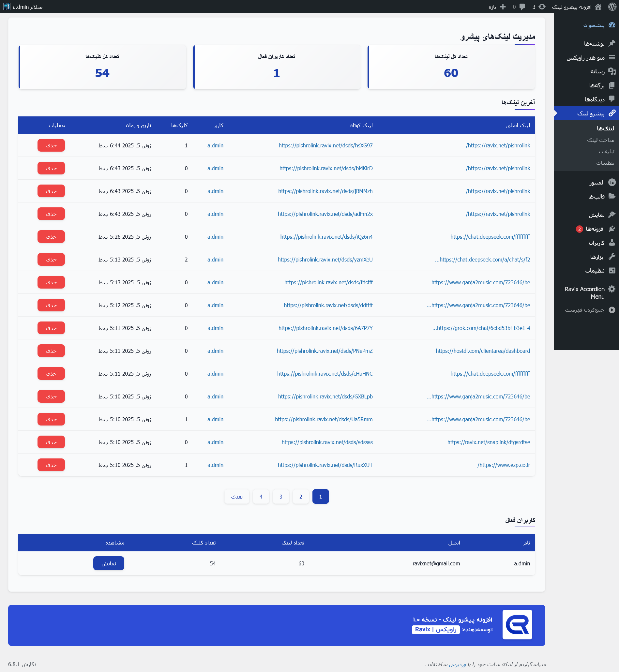Click the media icon for رسانه
Viewport: 619px width, 672px height.
612,71
